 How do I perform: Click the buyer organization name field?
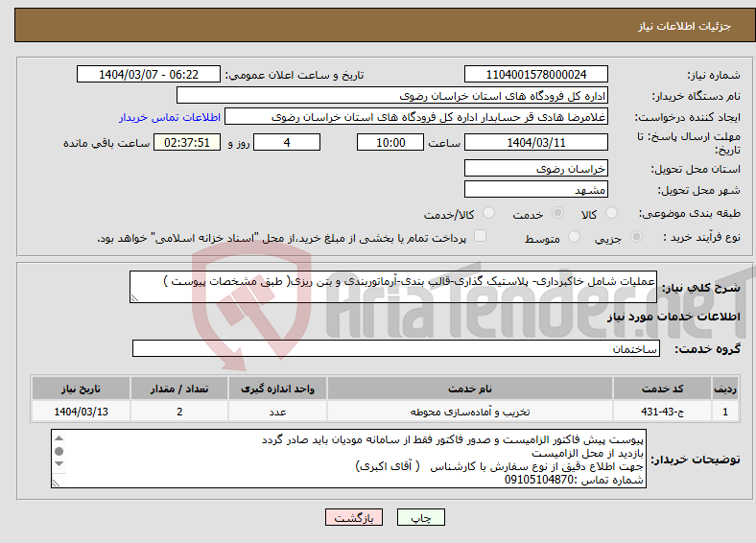tap(392, 96)
